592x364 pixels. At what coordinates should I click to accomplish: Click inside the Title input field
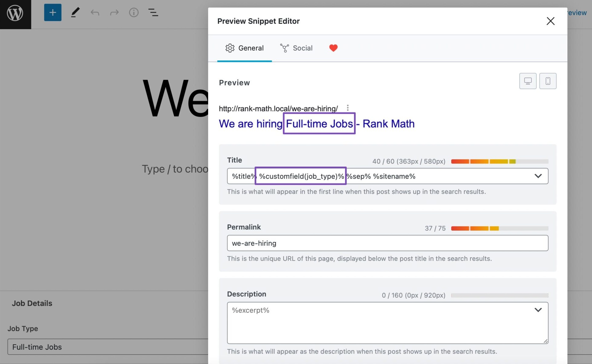pyautogui.click(x=387, y=176)
